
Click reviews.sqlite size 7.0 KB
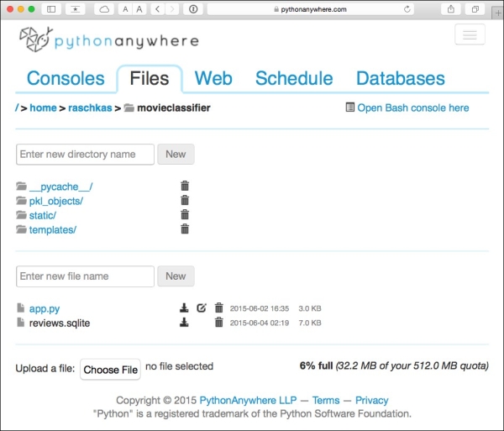[310, 323]
